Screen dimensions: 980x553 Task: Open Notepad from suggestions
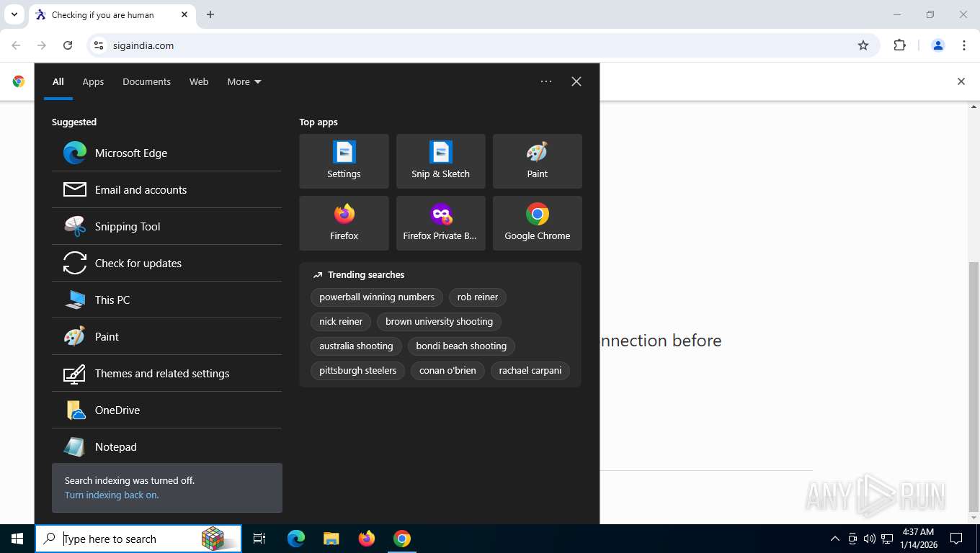click(x=166, y=446)
